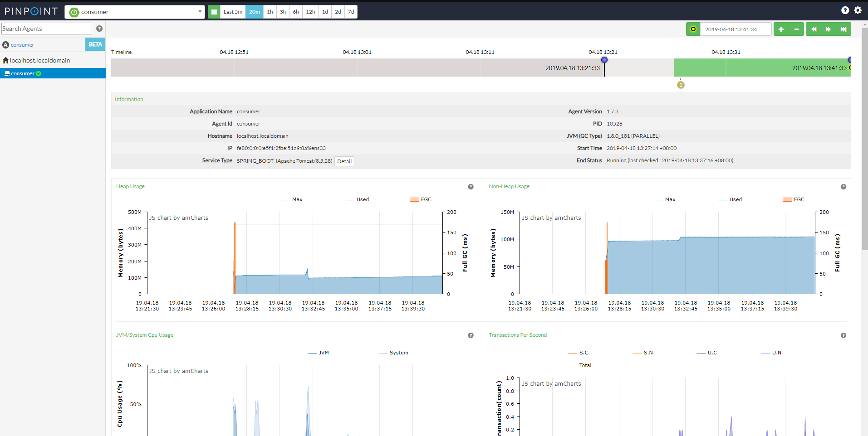Viewport: 868px width, 436px height.
Task: Click localhost.localdomain host entry
Action: click(40, 60)
